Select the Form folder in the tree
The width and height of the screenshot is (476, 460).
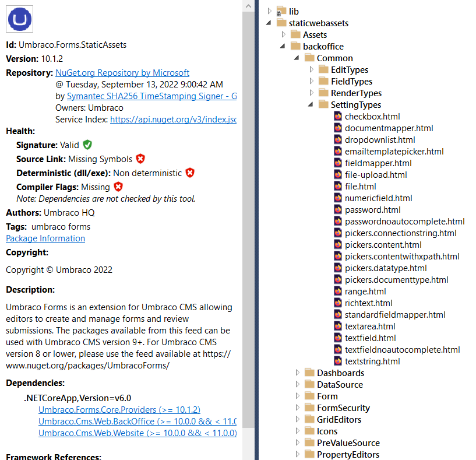327,396
